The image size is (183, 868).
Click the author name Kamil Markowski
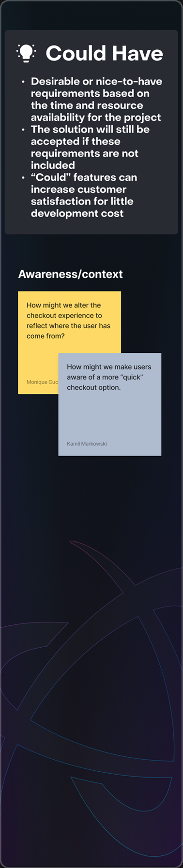point(87,443)
